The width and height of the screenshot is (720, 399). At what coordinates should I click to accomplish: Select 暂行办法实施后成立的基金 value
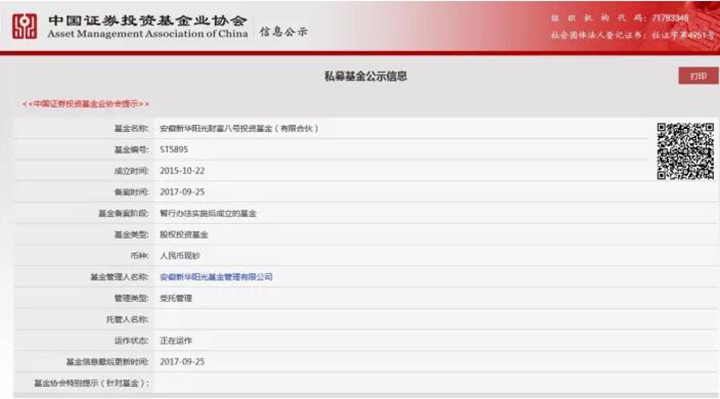pos(208,214)
